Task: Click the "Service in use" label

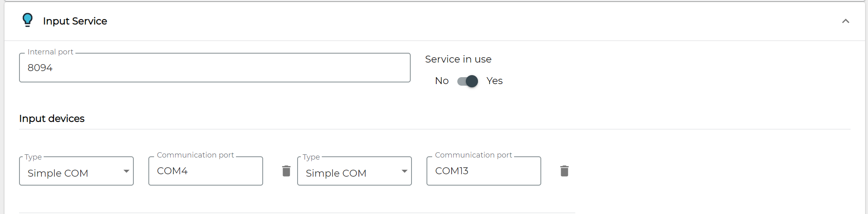Action: coord(458,59)
